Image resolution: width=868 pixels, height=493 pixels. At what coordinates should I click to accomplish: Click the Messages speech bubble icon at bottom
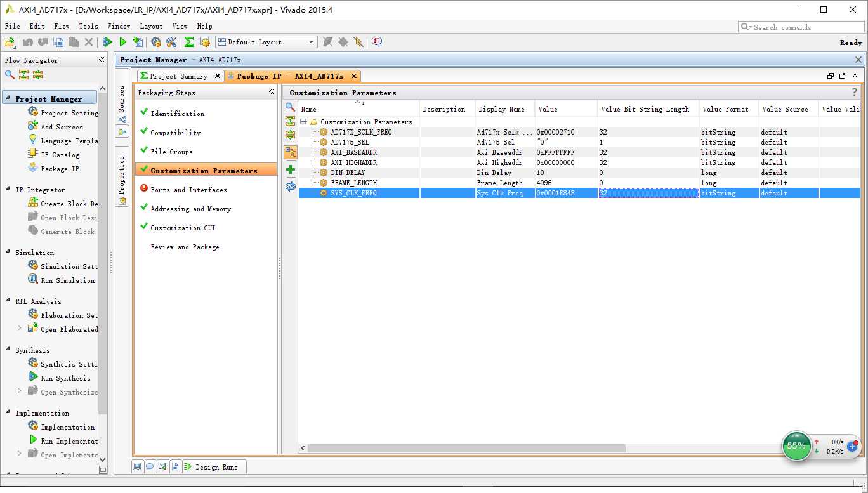(x=150, y=466)
